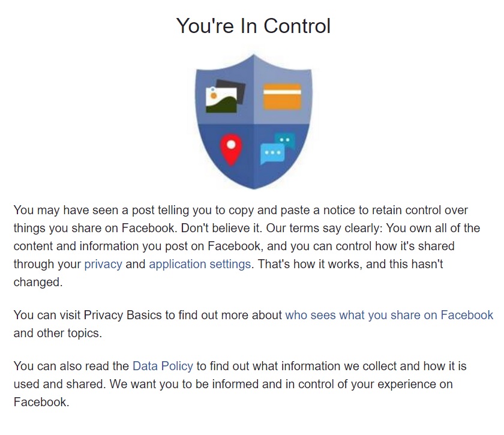Click the top point of the shield
This screenshot has height=435, width=504.
pyautogui.click(x=253, y=56)
